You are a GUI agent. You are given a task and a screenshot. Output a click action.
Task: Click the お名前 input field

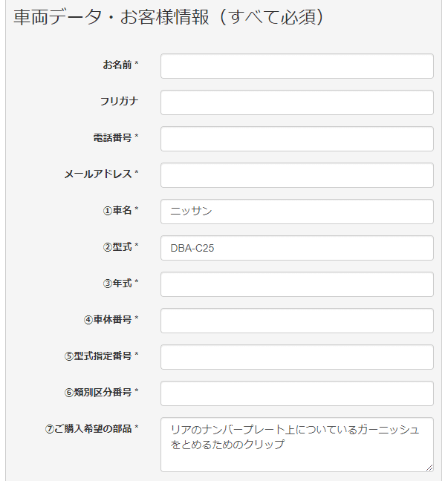296,66
